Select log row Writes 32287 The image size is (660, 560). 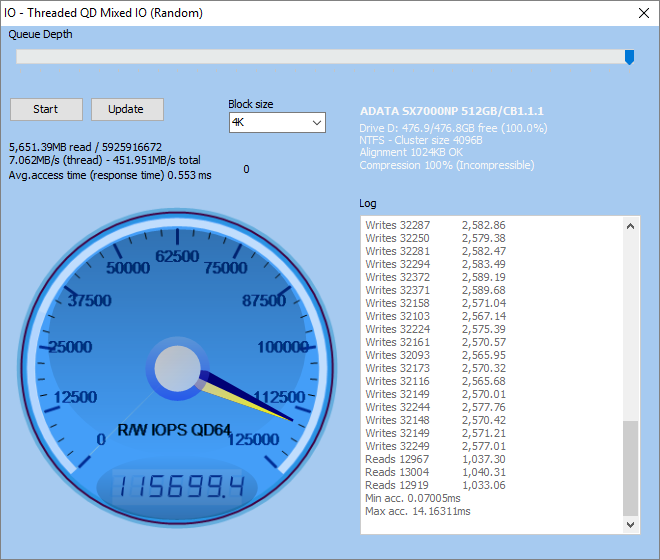point(435,225)
